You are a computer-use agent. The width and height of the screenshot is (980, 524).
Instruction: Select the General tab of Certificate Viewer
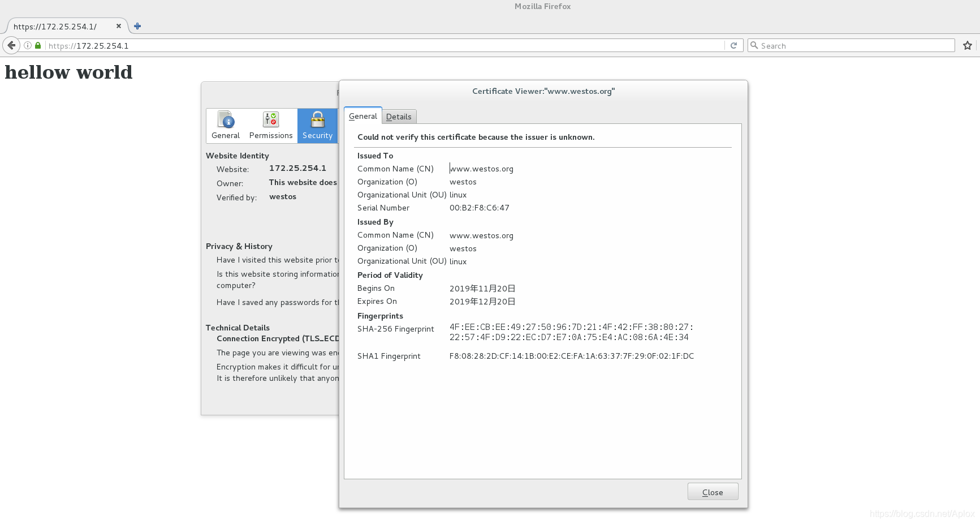point(363,116)
